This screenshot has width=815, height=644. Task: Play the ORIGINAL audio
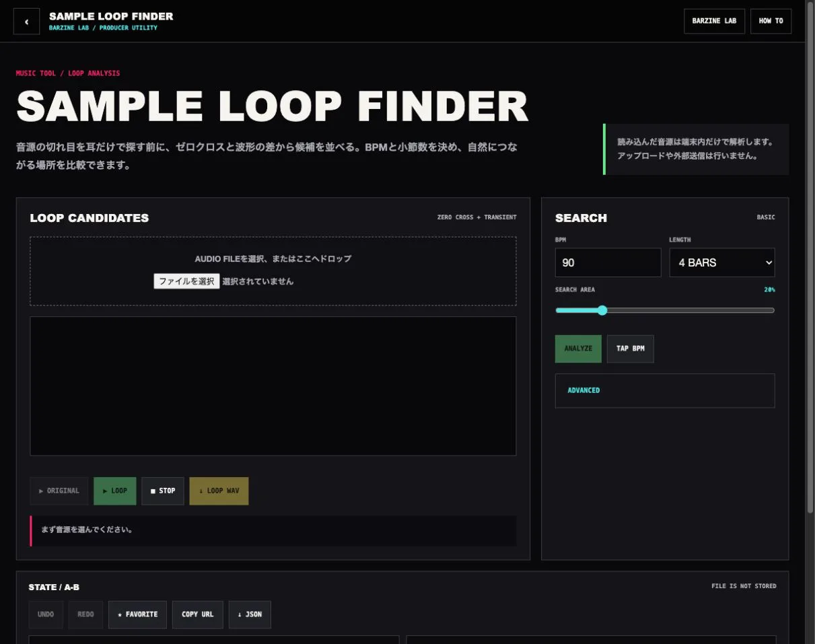[x=59, y=491]
